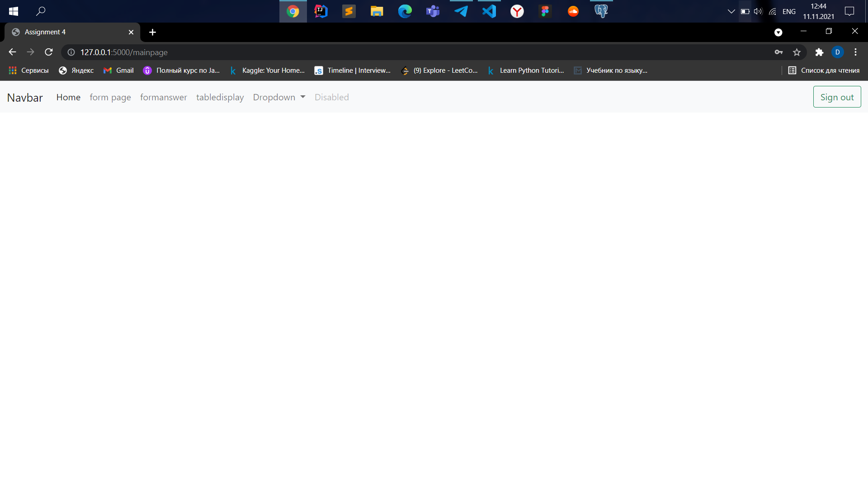The height and width of the screenshot is (488, 868).
Task: Go to the Home navigation item
Action: click(68, 97)
